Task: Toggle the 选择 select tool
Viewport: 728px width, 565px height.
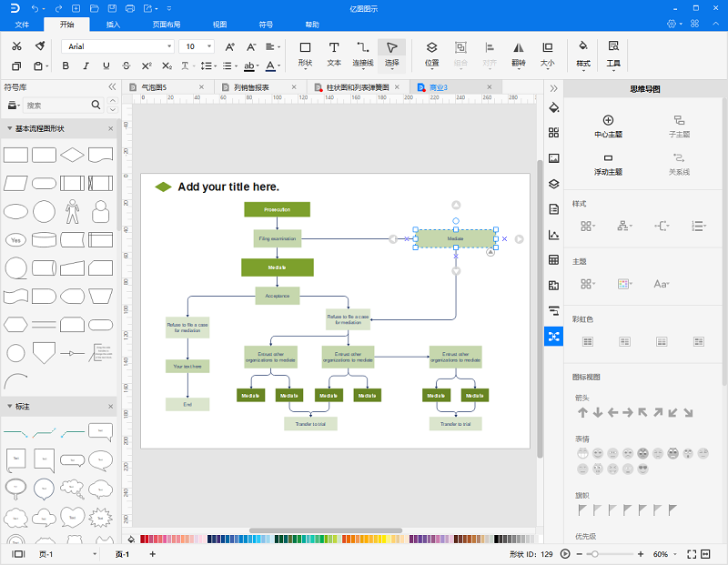Action: 392,55
